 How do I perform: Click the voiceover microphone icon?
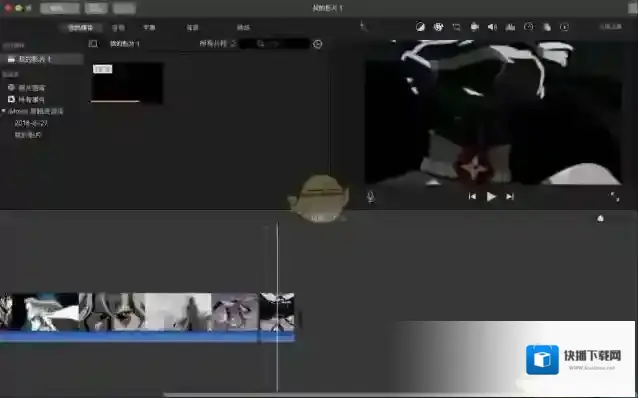[371, 197]
